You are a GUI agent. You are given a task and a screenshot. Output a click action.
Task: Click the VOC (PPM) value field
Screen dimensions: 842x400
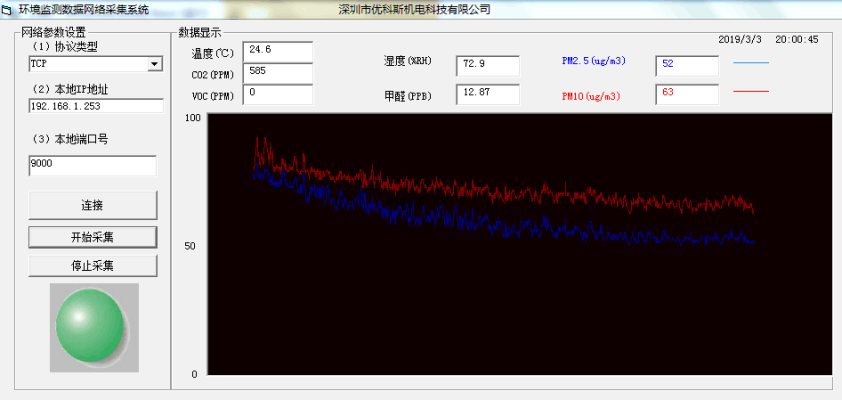tap(278, 94)
